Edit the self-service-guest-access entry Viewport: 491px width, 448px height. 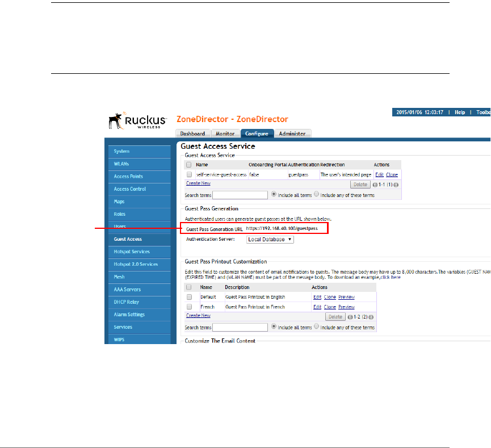(379, 175)
